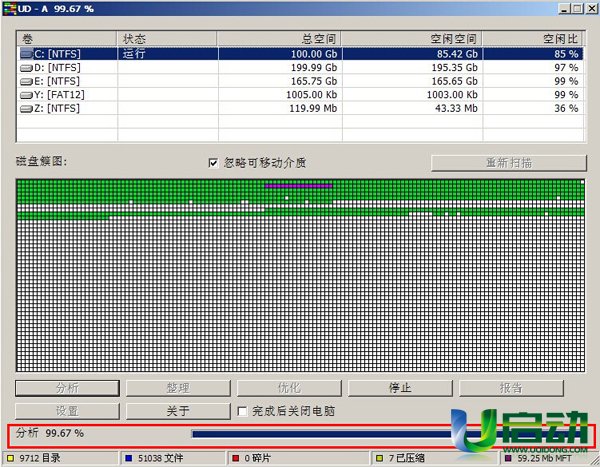Click yellow compressed legend square beside 7 已压缩

coord(379,458)
